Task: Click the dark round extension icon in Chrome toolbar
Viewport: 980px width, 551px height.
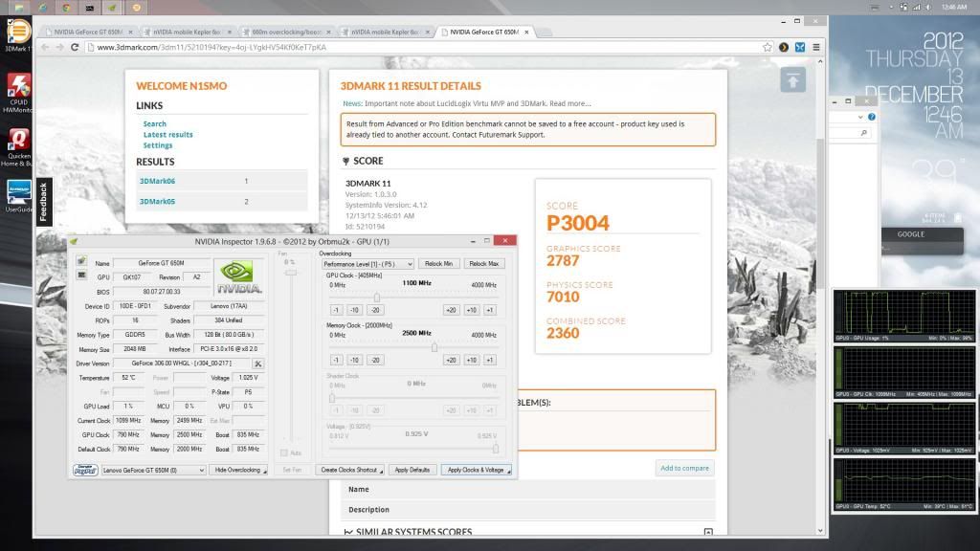Action: point(784,47)
